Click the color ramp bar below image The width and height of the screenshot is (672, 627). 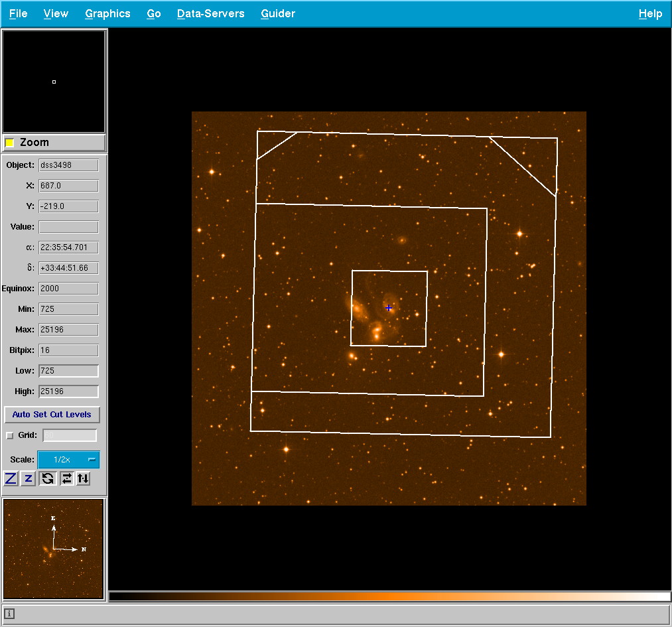[389, 596]
